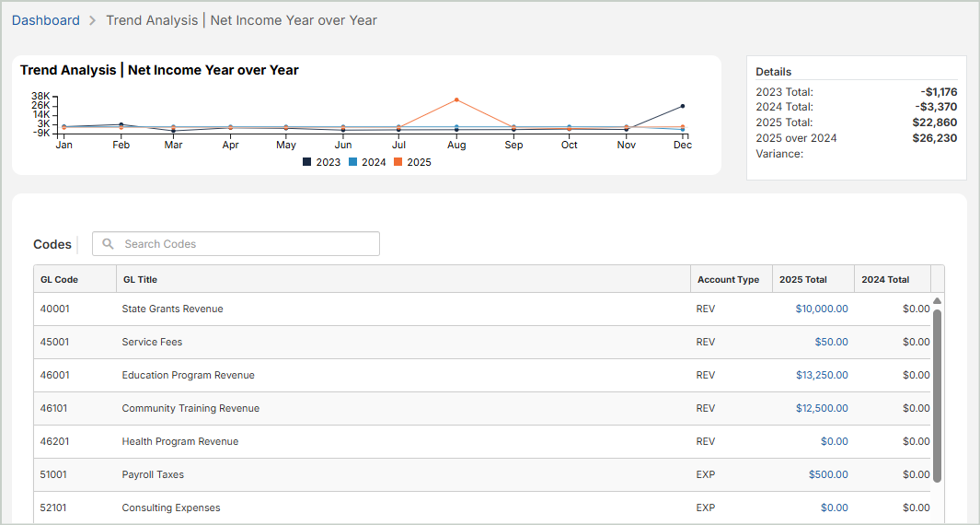Click the Dashboard breadcrumb link
This screenshot has height=525, width=980.
click(x=46, y=20)
